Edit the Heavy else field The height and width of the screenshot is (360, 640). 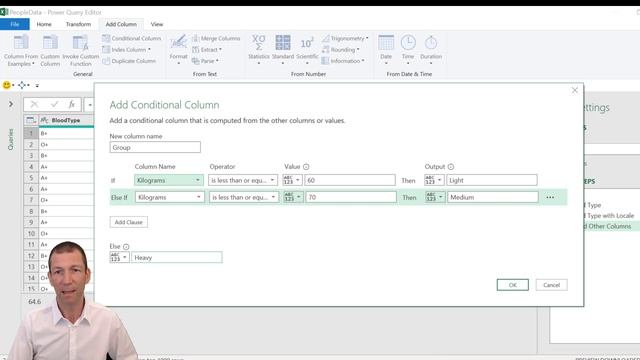pyautogui.click(x=177, y=257)
